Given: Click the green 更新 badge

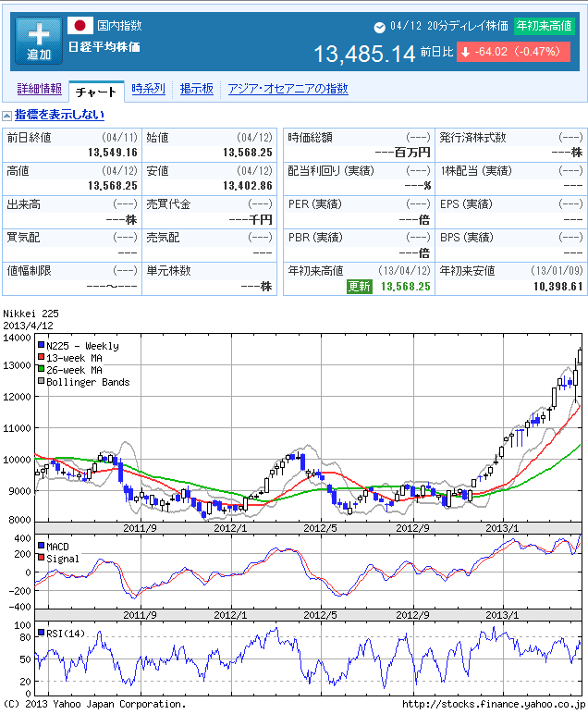Looking at the screenshot, I should 360,287.
